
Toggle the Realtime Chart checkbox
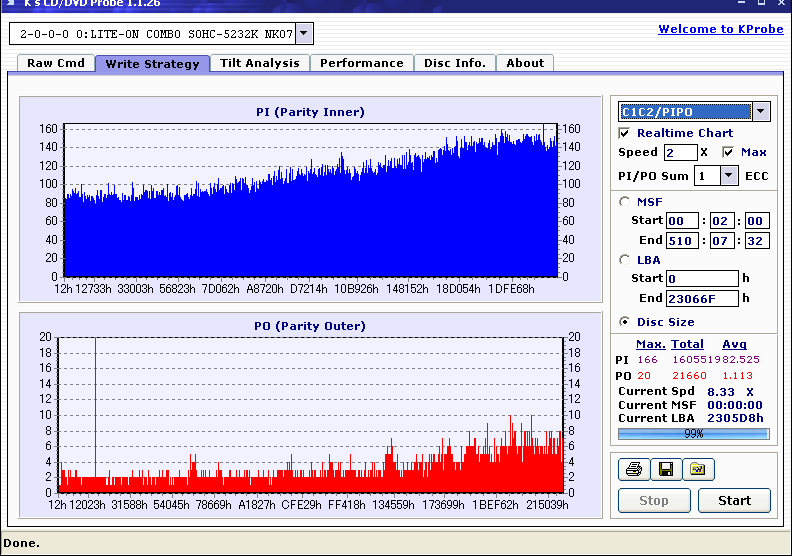[x=625, y=133]
